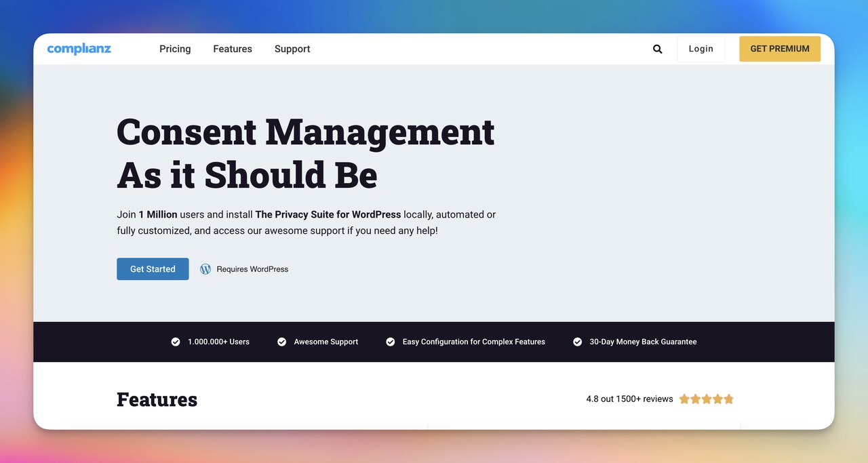The height and width of the screenshot is (463, 868).
Task: Click the 'Awesome Support' banner text
Action: tap(326, 342)
